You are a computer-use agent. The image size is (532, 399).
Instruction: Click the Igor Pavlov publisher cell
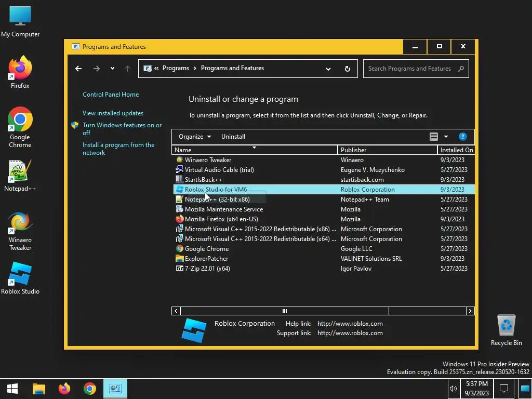pos(356,269)
